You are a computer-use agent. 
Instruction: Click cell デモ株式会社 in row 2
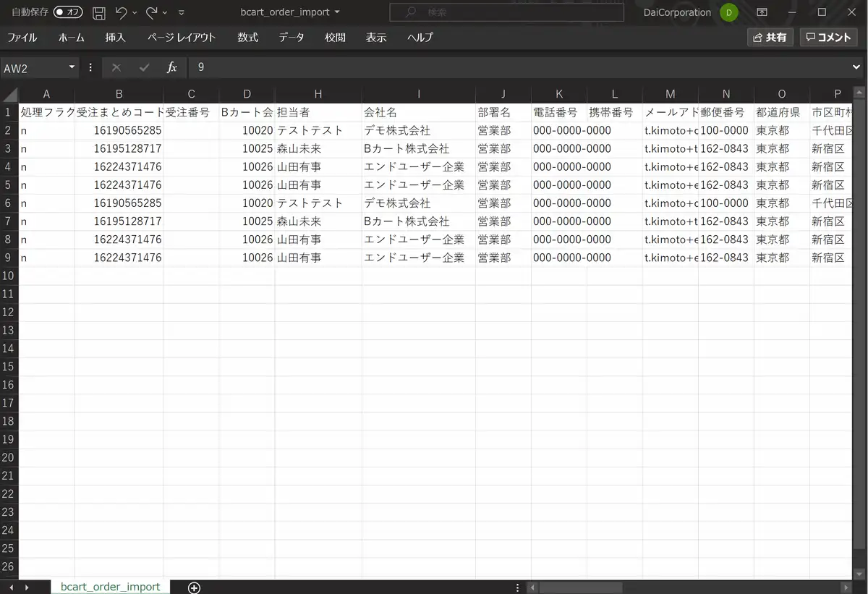click(419, 131)
